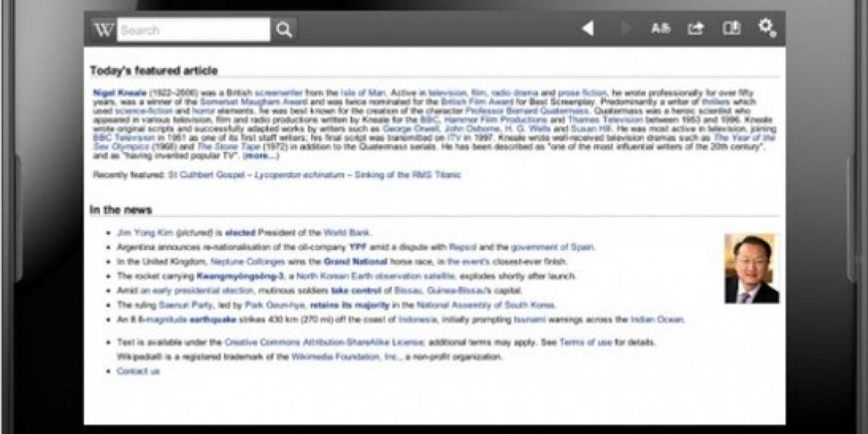Tap the Jim Yong Kim portrait thumbnail
The image size is (868, 434).
pos(752,268)
